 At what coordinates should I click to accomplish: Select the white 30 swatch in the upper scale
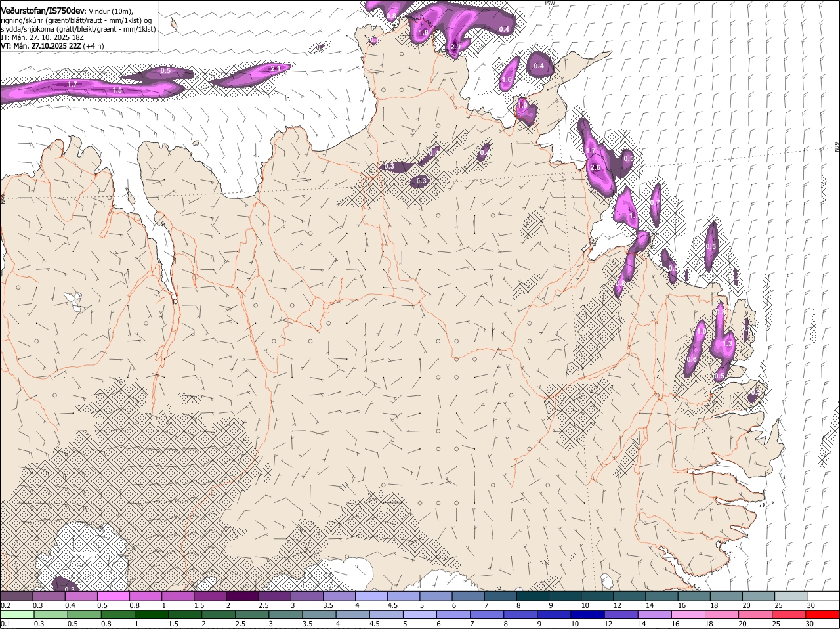[x=823, y=596]
